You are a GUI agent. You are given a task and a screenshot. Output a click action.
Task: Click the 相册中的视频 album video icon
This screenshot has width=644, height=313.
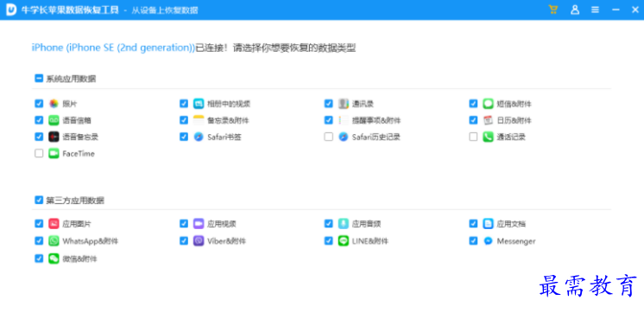(x=199, y=104)
